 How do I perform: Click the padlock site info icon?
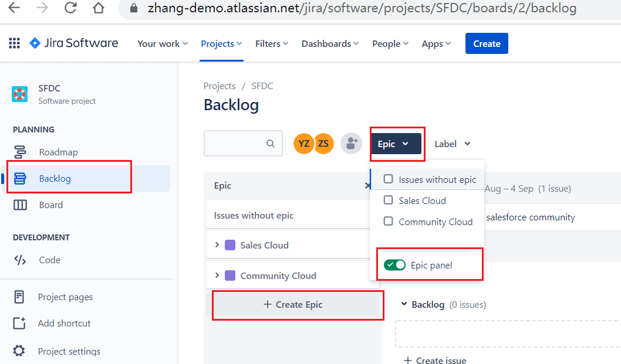click(x=134, y=8)
